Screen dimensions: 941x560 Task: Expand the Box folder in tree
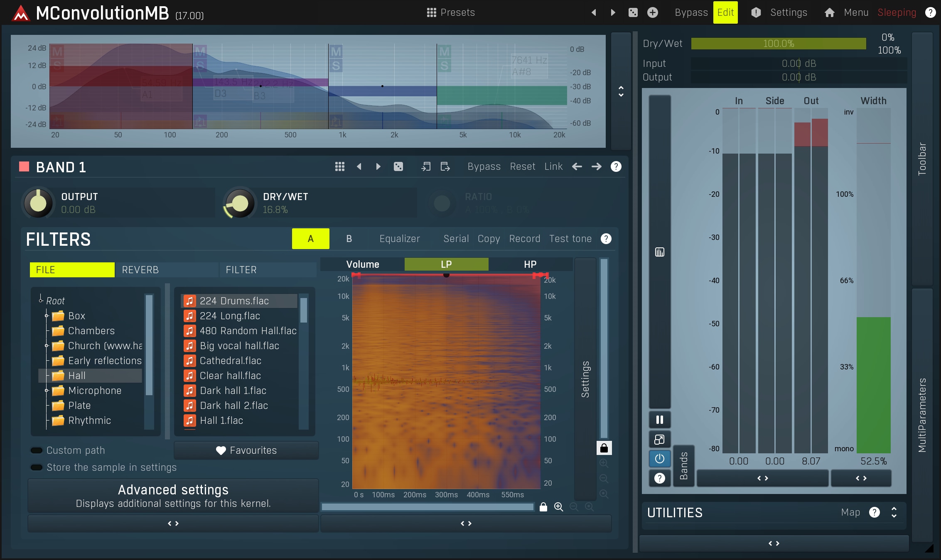pyautogui.click(x=47, y=316)
